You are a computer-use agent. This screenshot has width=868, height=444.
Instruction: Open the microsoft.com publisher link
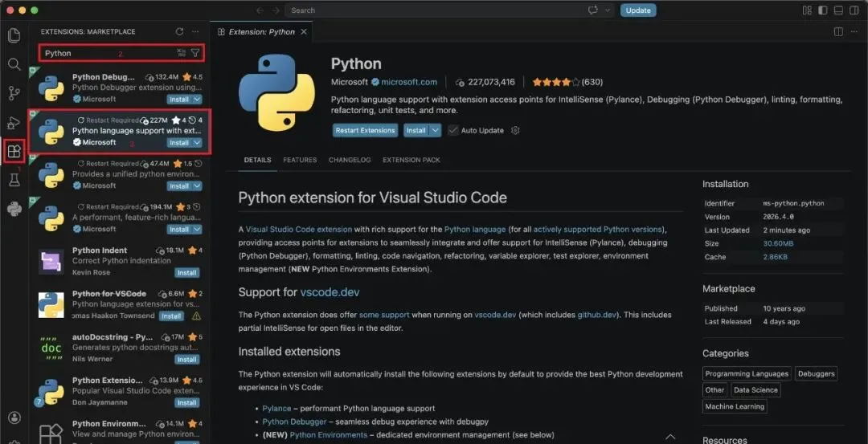tap(409, 82)
